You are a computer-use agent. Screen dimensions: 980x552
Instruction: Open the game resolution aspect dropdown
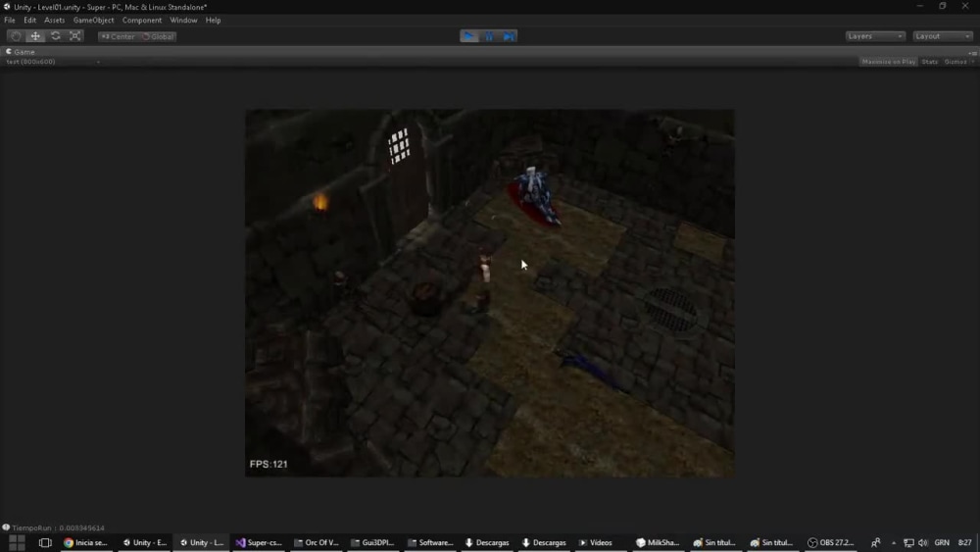click(53, 62)
